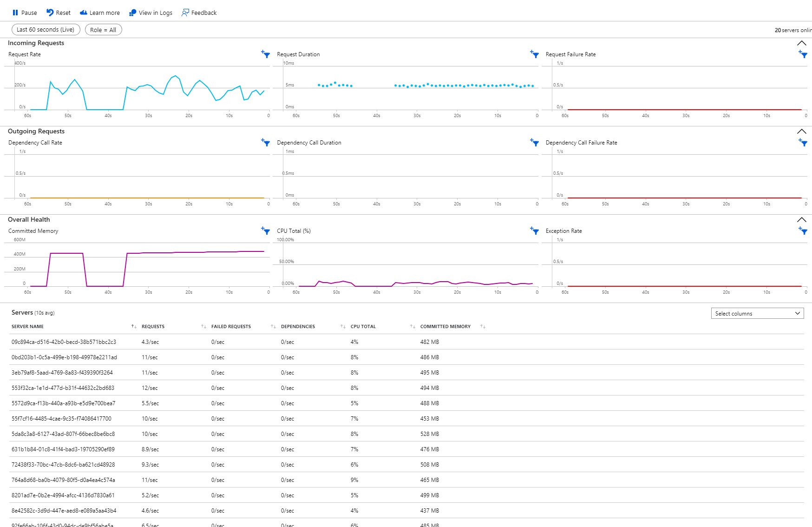The image size is (812, 527).
Task: Click the 528 MB committed memory value
Action: pos(430,434)
